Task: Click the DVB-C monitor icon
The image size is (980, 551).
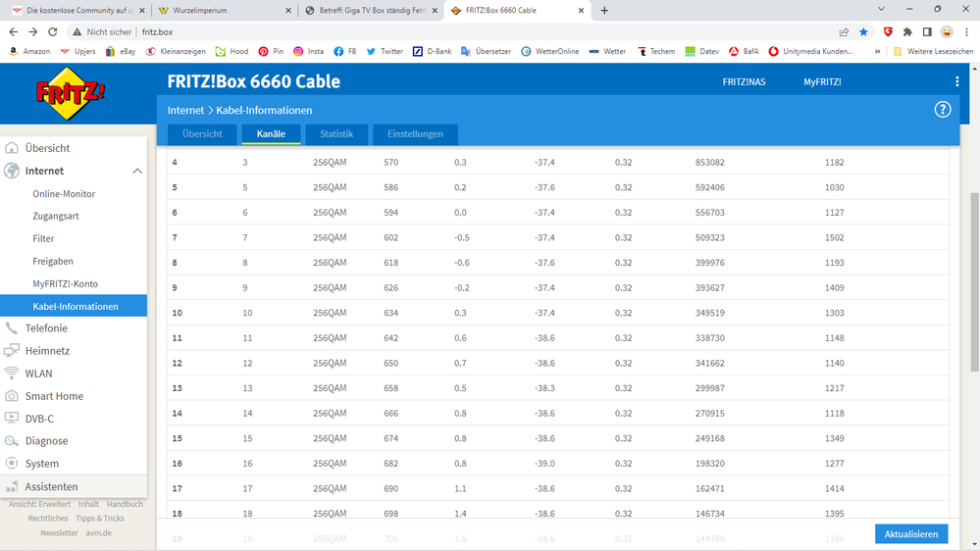Action: coord(11,418)
